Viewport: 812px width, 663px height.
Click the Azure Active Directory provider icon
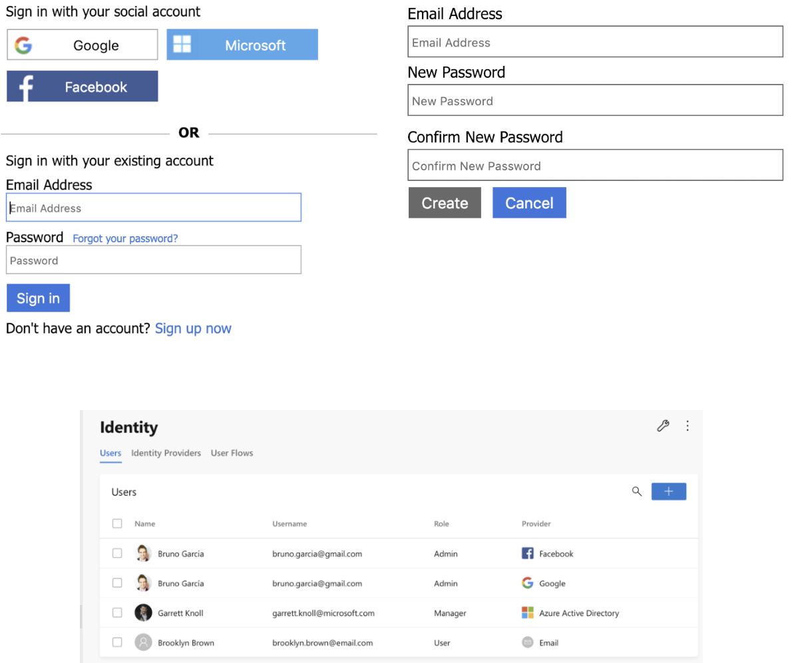click(x=526, y=612)
